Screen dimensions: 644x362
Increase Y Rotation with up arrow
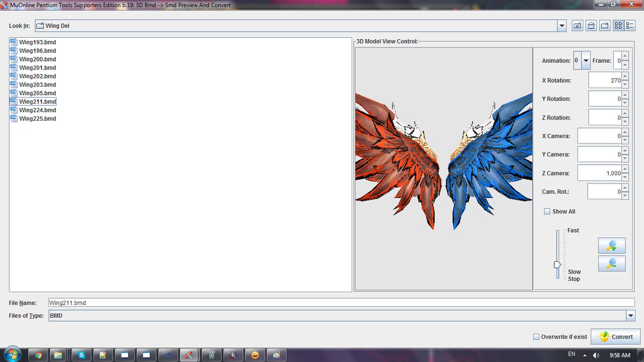coord(625,95)
